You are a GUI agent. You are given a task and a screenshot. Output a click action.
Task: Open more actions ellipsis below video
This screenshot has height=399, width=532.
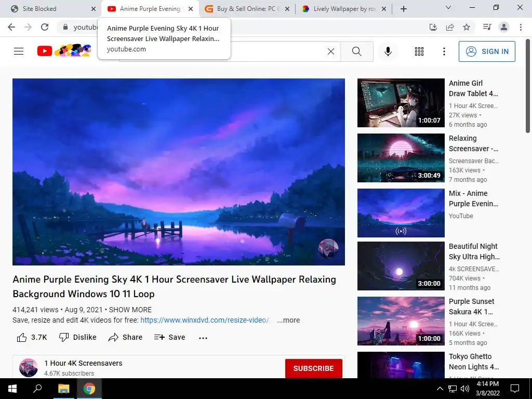click(x=203, y=338)
